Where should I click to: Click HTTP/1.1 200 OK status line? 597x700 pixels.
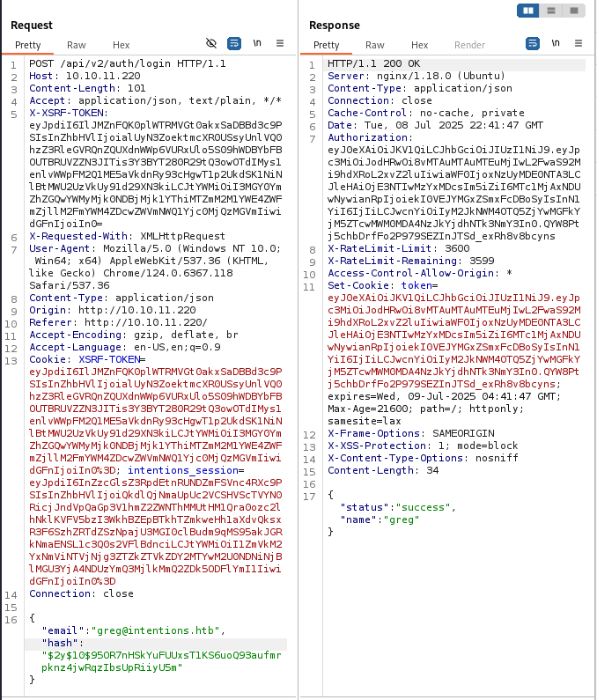click(x=373, y=64)
